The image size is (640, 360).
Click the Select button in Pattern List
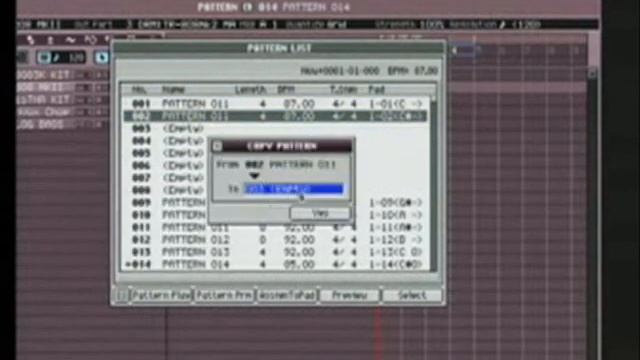[x=412, y=295]
